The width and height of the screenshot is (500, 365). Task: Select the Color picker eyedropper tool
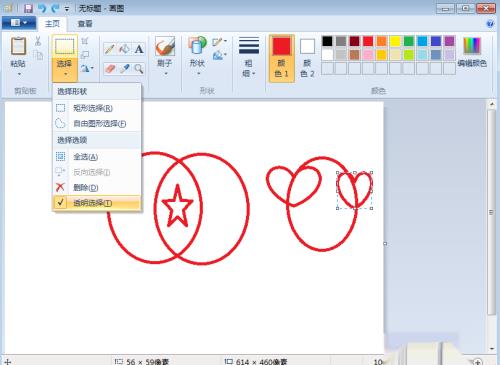[125, 69]
